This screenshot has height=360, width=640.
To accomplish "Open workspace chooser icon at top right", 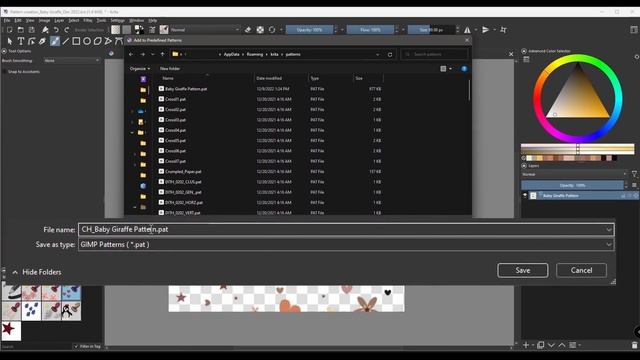I will click(x=634, y=29).
